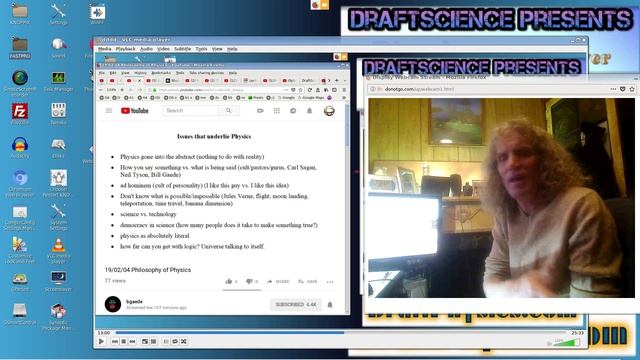Open Task Manager desktop icon
The height and width of the screenshot is (360, 640).
[58, 80]
